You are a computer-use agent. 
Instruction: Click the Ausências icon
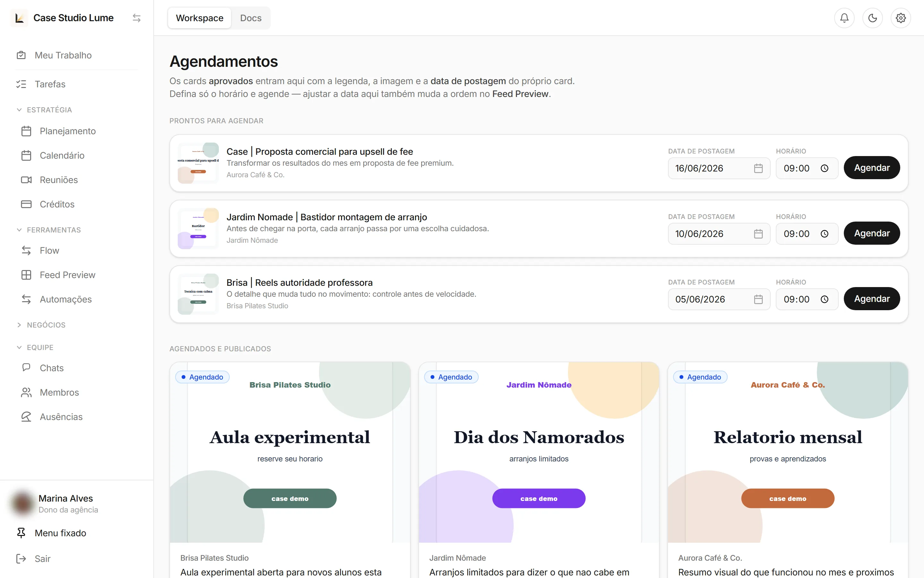coord(26,417)
